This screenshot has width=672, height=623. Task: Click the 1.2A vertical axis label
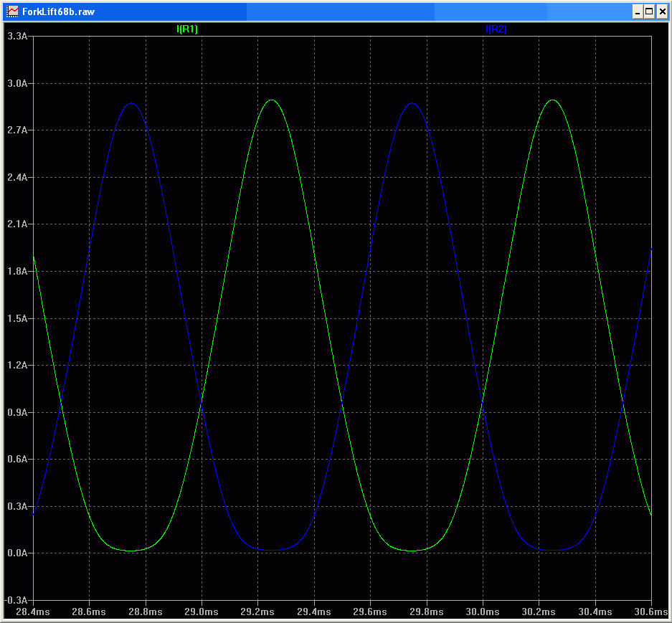click(x=18, y=365)
